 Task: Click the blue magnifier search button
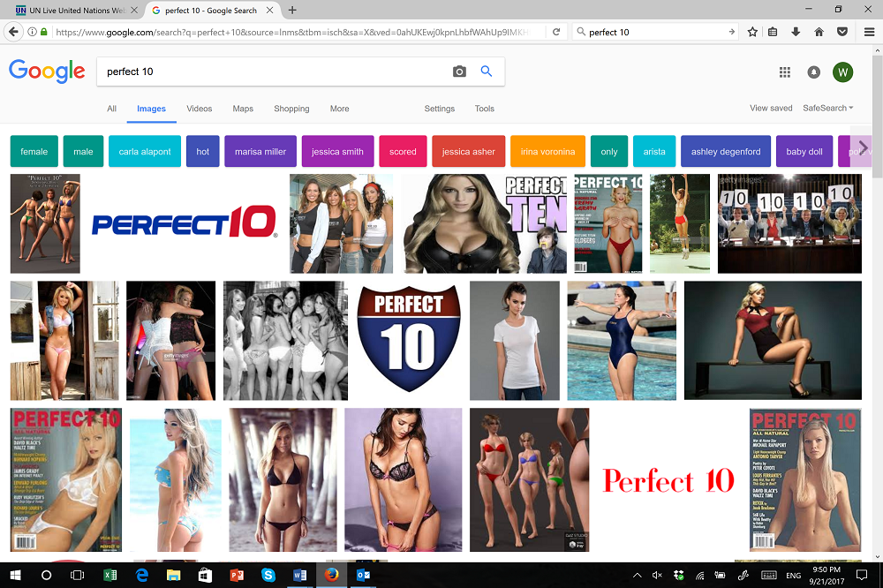coord(487,72)
